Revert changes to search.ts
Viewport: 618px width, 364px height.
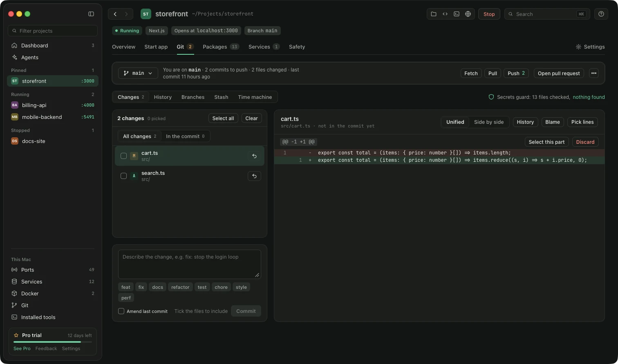(254, 176)
